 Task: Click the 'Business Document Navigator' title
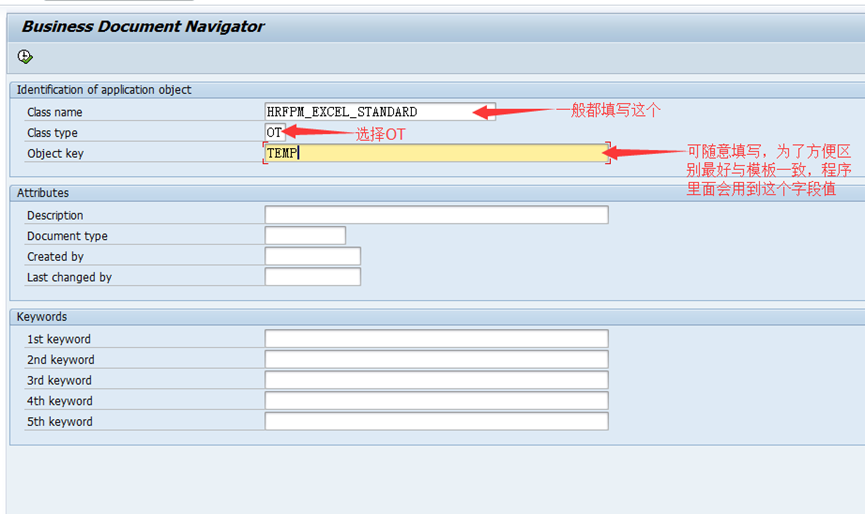click(x=143, y=26)
